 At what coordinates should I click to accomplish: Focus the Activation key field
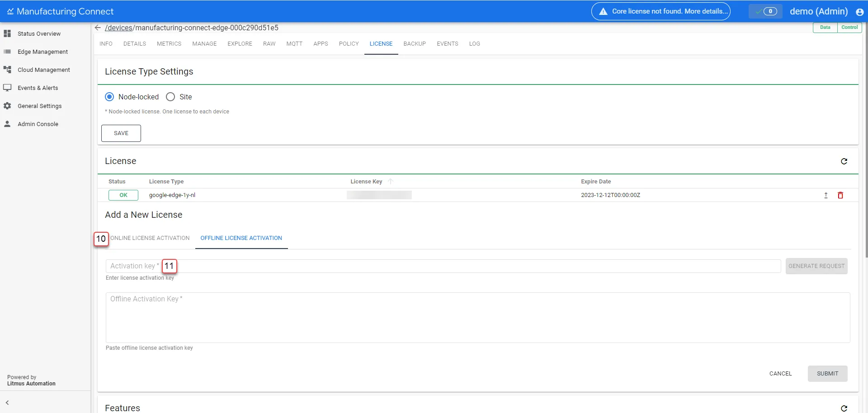pos(443,266)
